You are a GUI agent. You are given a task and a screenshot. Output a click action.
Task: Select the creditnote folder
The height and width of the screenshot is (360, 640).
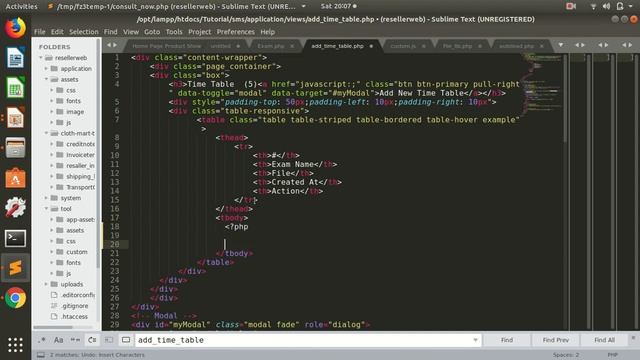(80, 144)
